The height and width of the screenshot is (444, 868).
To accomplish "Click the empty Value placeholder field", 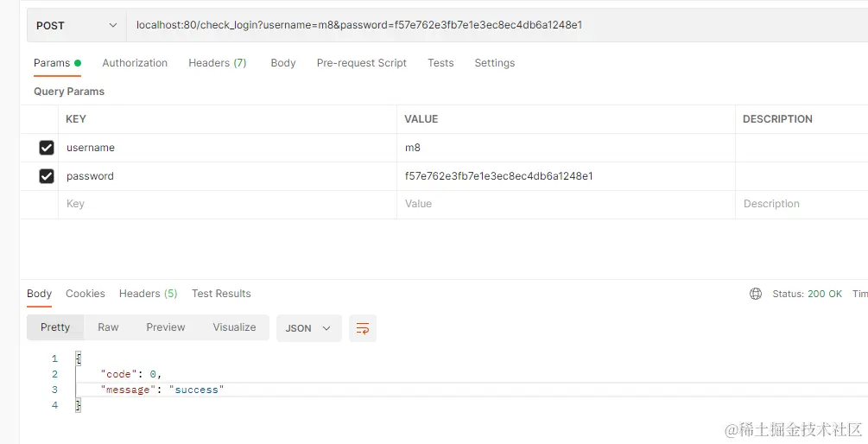I will [x=566, y=204].
